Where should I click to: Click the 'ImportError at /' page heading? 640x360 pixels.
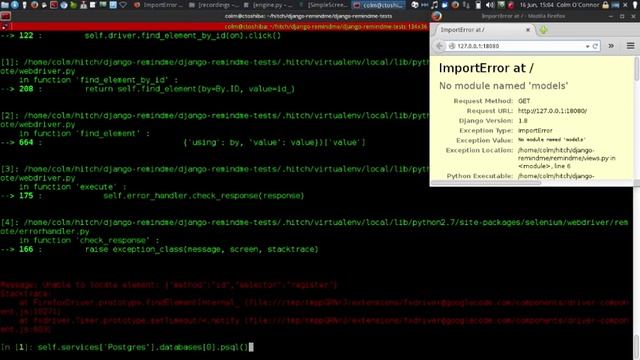tap(486, 68)
